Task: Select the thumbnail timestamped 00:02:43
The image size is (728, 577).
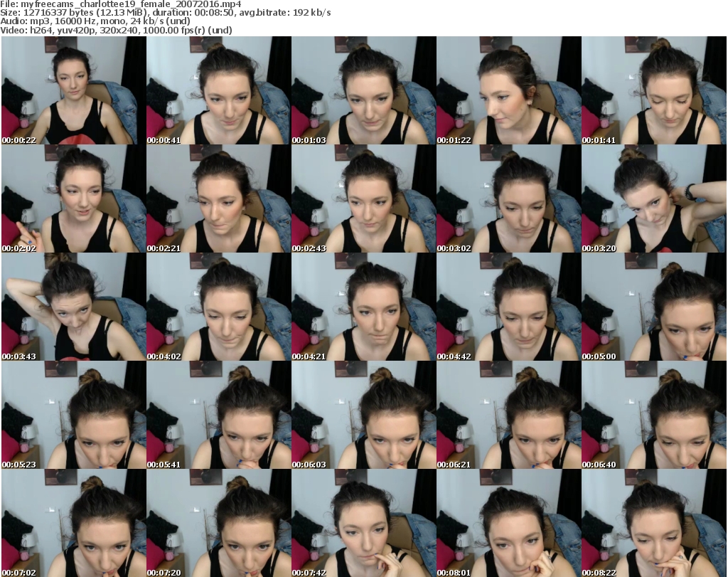Action: [x=363, y=198]
